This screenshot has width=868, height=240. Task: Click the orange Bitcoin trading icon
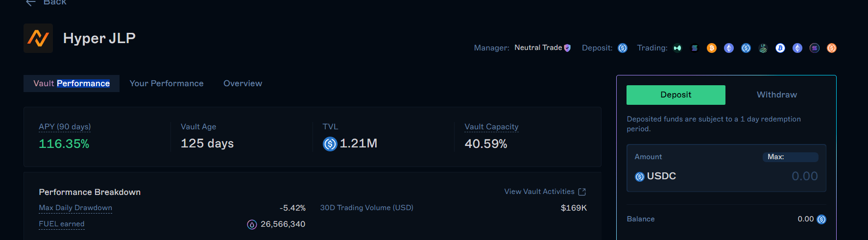pyautogui.click(x=712, y=48)
